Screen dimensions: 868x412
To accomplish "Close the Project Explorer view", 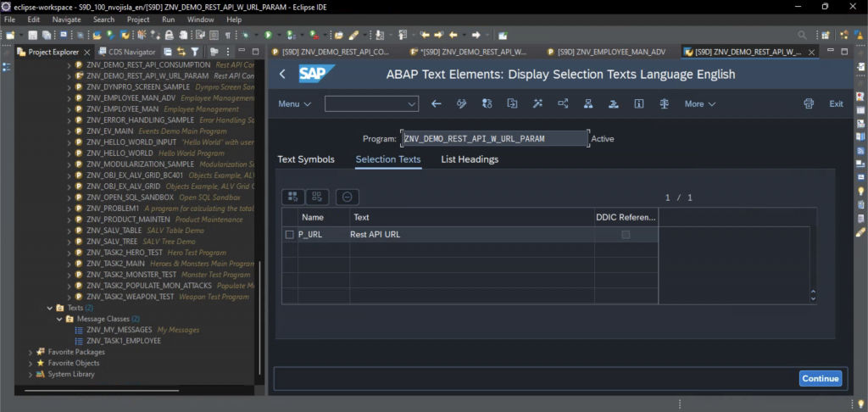I will point(87,52).
